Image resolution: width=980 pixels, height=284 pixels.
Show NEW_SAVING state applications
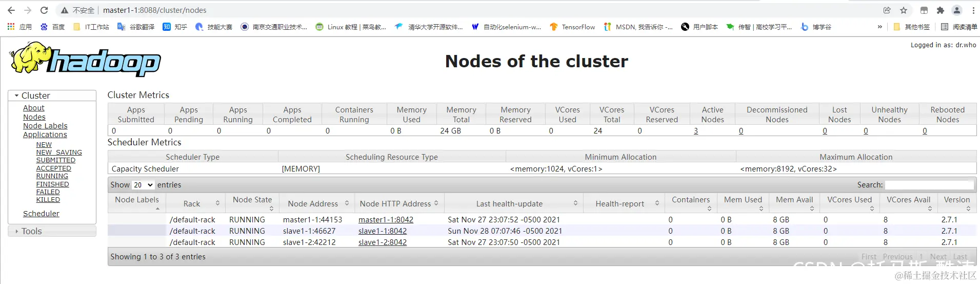(x=59, y=153)
